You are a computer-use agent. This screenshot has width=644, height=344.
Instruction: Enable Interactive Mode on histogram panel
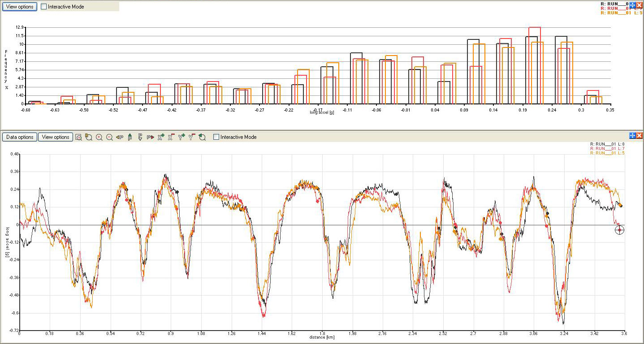[x=44, y=7]
